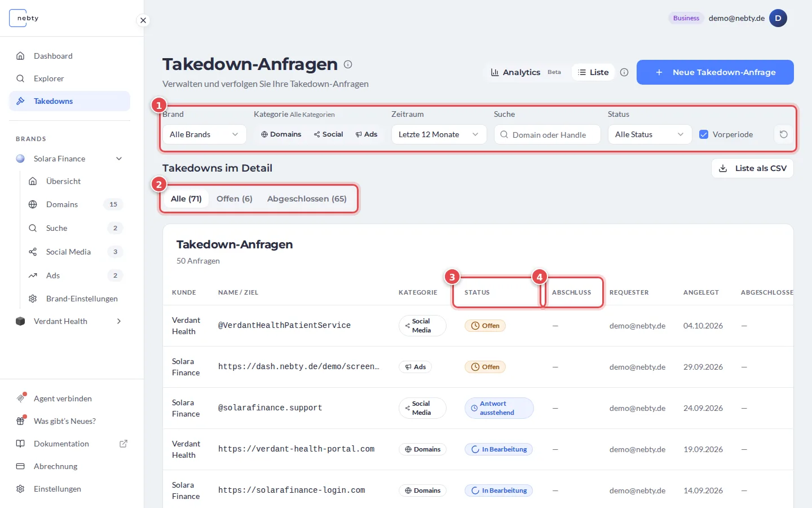Open the Alle Status dropdown

tap(650, 134)
